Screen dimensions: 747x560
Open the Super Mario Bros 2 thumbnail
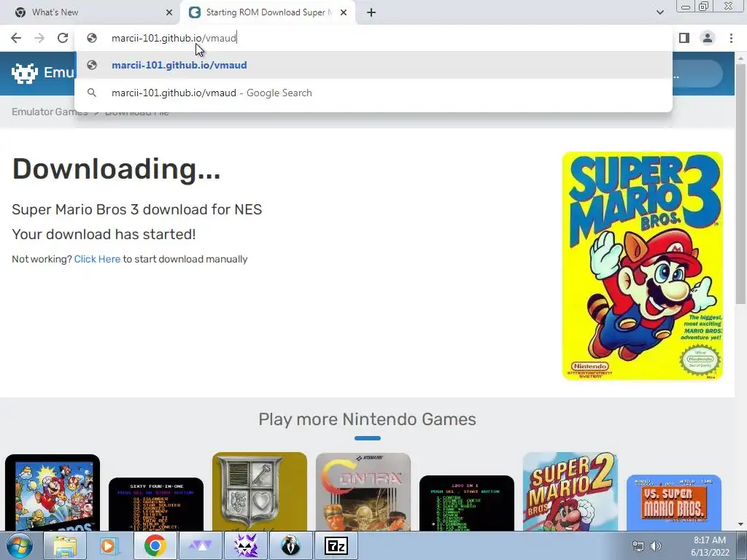click(570, 492)
